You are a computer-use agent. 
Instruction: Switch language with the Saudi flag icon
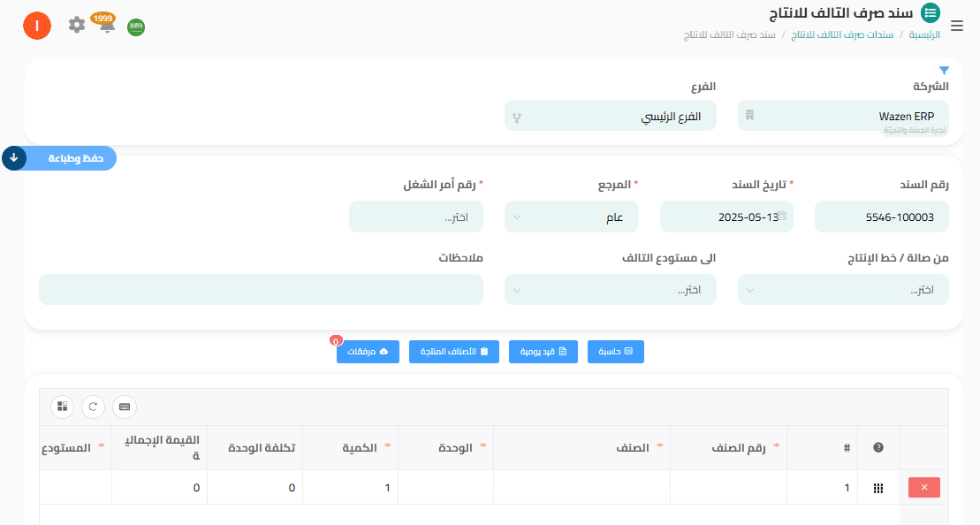(136, 27)
